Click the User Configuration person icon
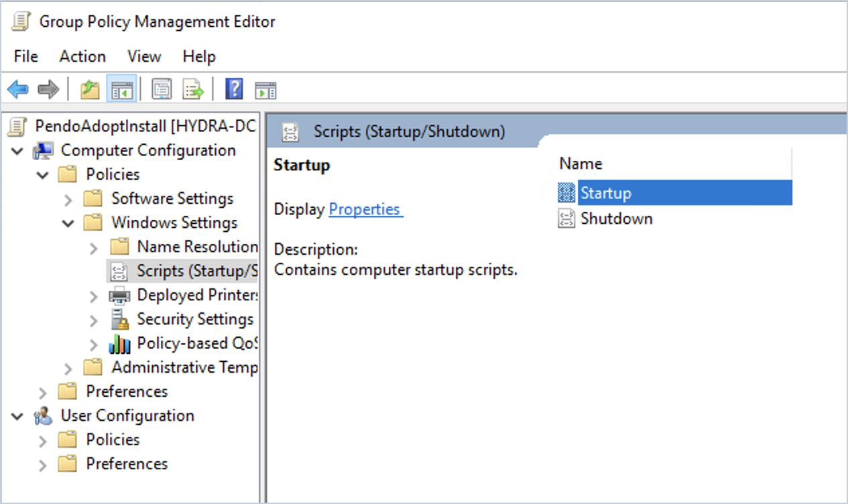The width and height of the screenshot is (848, 504). [x=44, y=416]
